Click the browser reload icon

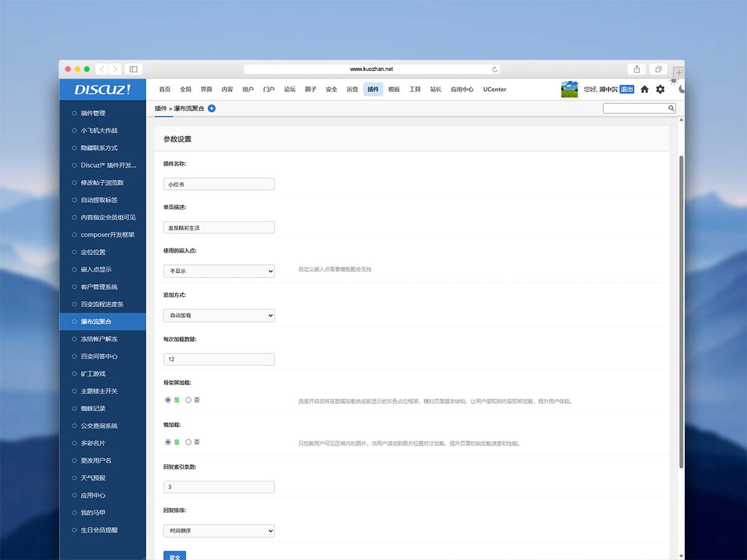click(495, 70)
